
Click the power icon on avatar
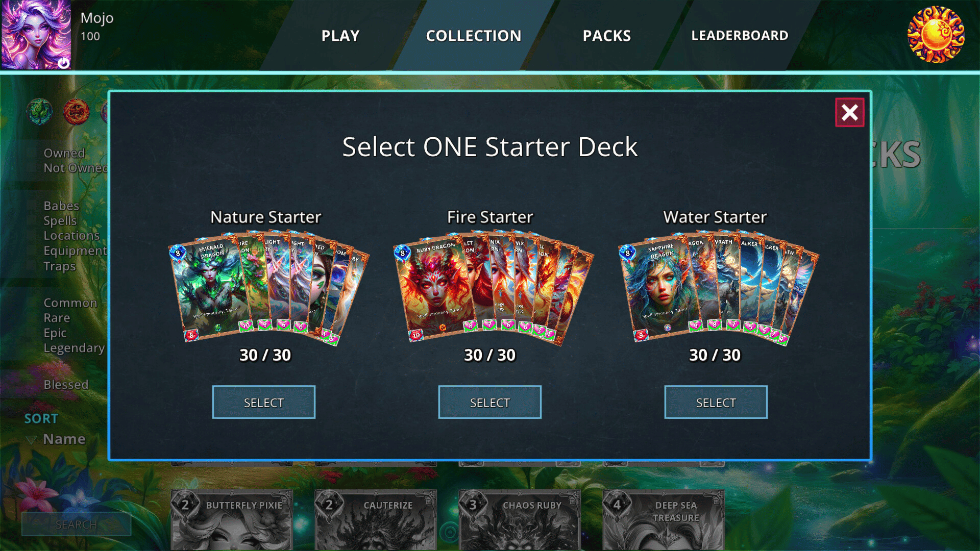coord(63,63)
